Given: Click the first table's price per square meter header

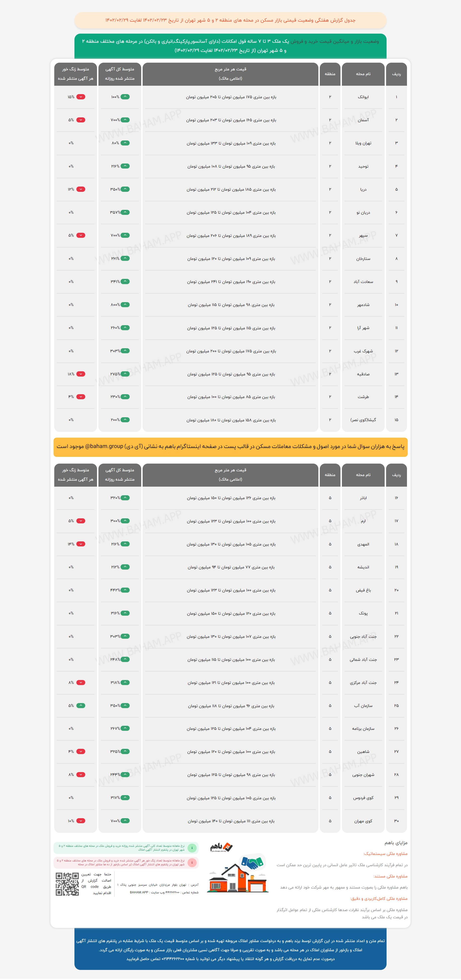Looking at the screenshot, I should [x=230, y=74].
